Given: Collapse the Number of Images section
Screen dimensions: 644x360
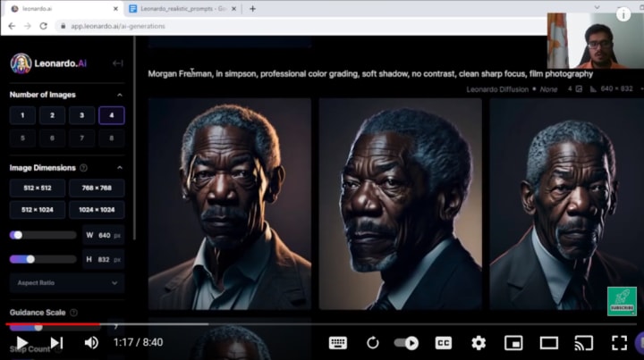Looking at the screenshot, I should 120,95.
